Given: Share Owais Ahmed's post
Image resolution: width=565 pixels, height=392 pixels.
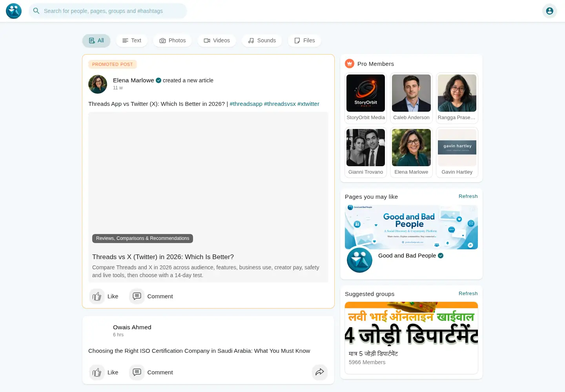Looking at the screenshot, I should click(x=320, y=372).
